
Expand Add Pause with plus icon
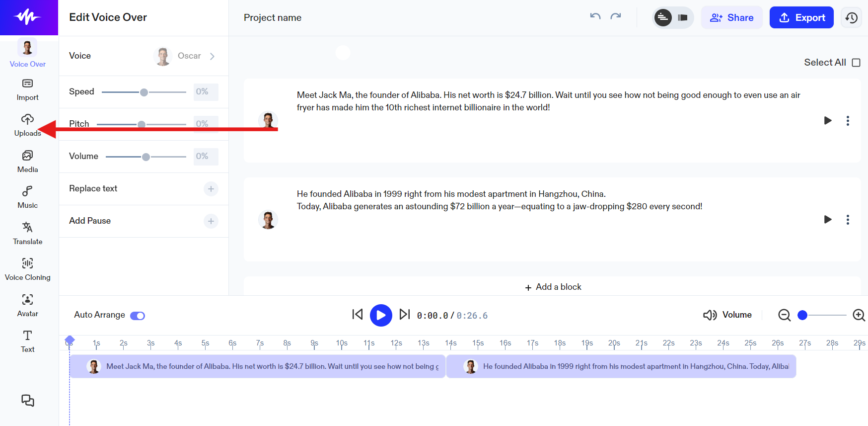(x=211, y=221)
